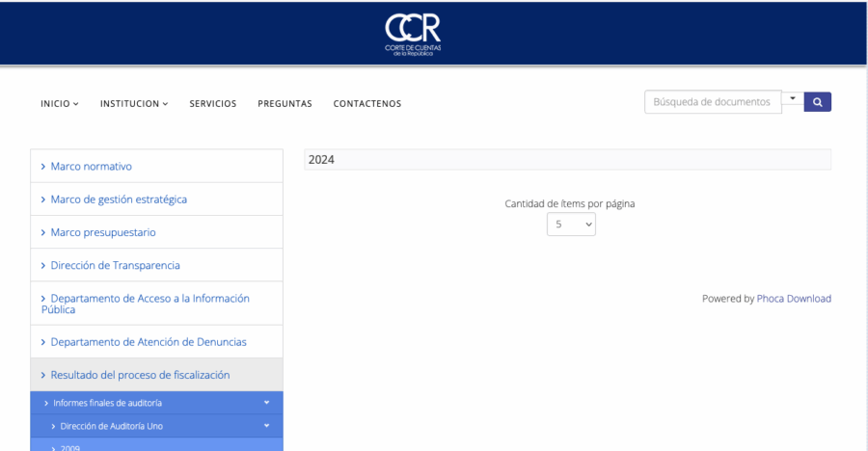
Task: Click the CCR Corte de Cuentas logo
Action: click(413, 35)
